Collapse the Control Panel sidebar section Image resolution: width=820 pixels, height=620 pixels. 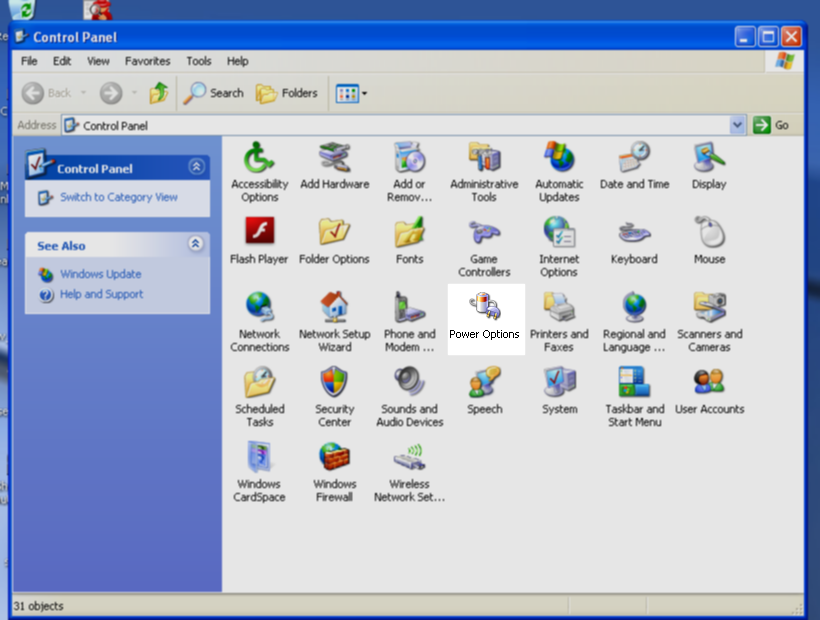point(197,167)
